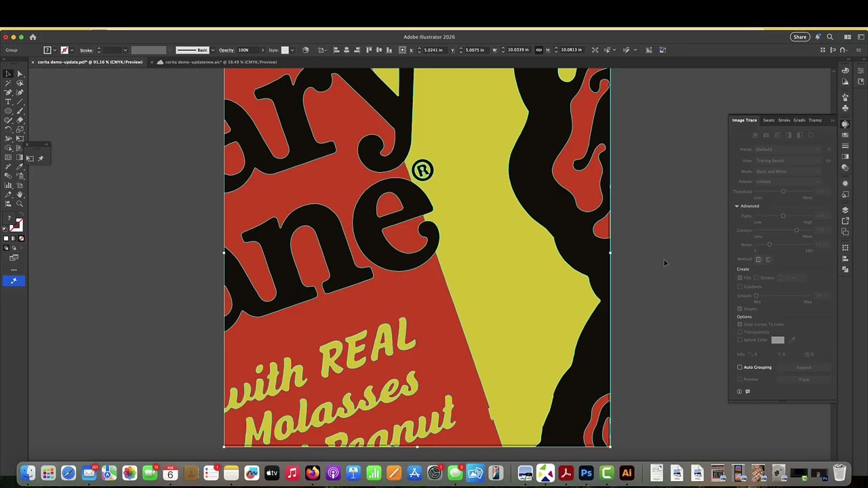Open the Swatches panel tab

pos(768,120)
